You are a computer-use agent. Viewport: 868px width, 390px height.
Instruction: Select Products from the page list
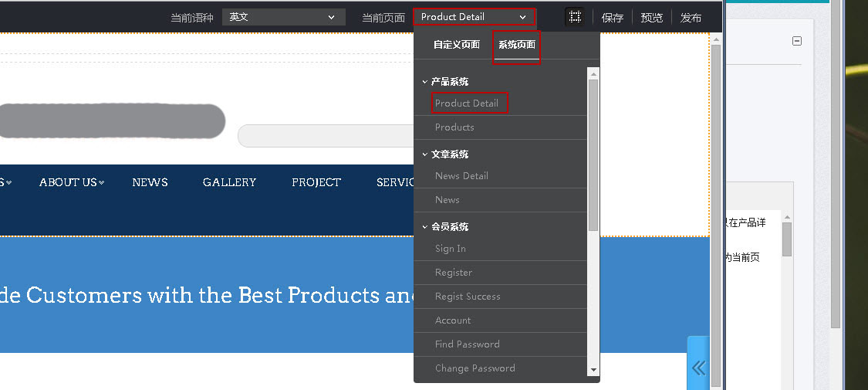coord(454,127)
